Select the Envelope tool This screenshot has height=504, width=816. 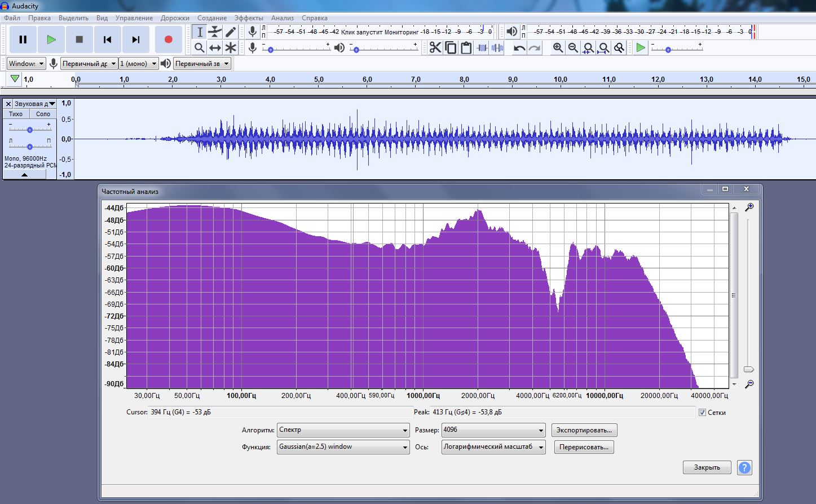point(215,32)
